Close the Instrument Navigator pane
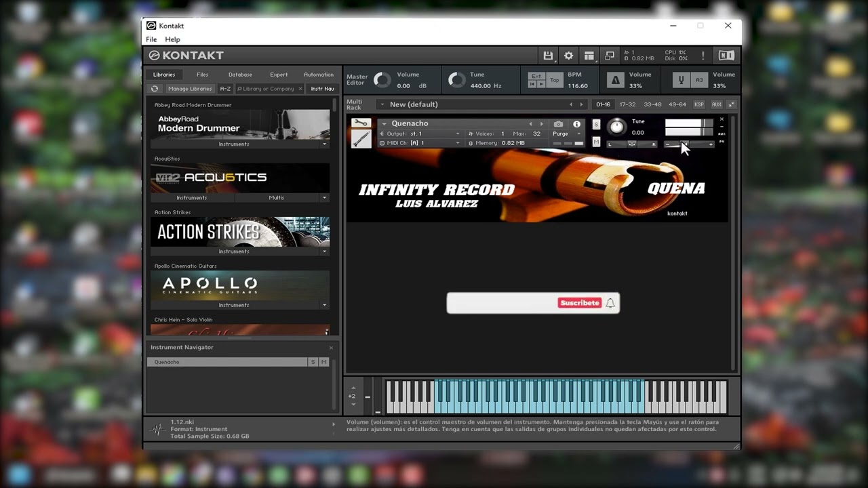868x488 pixels. [331, 348]
